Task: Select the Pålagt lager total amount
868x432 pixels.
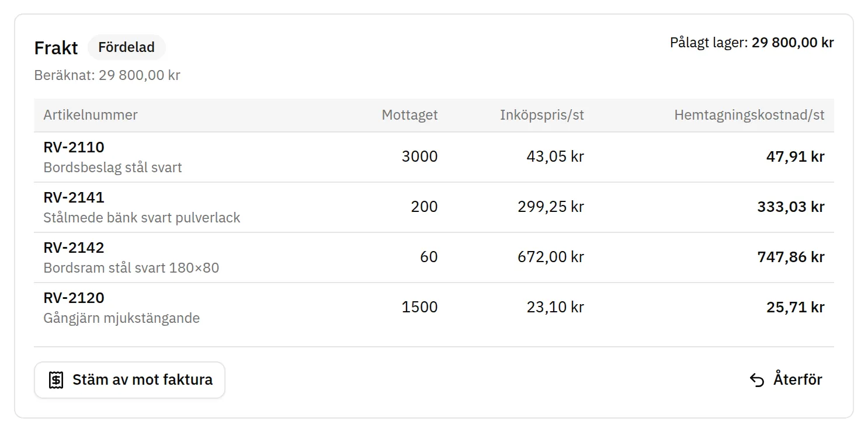Action: [x=793, y=43]
